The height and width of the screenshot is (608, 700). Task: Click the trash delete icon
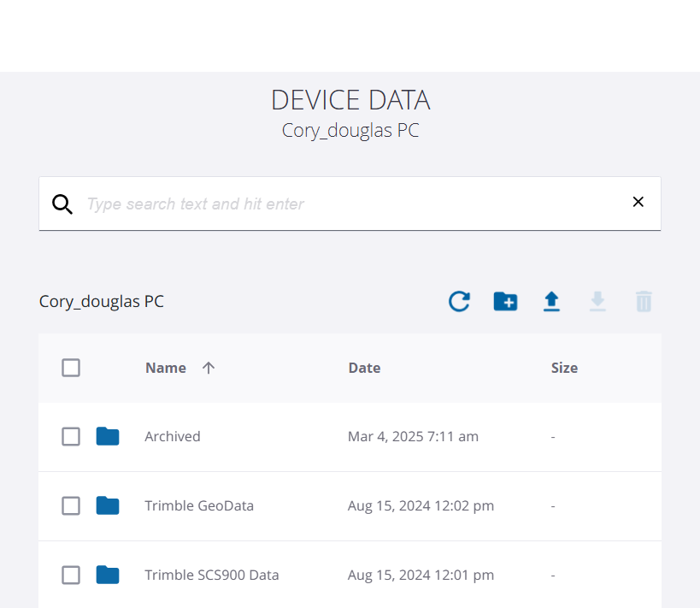[644, 301]
